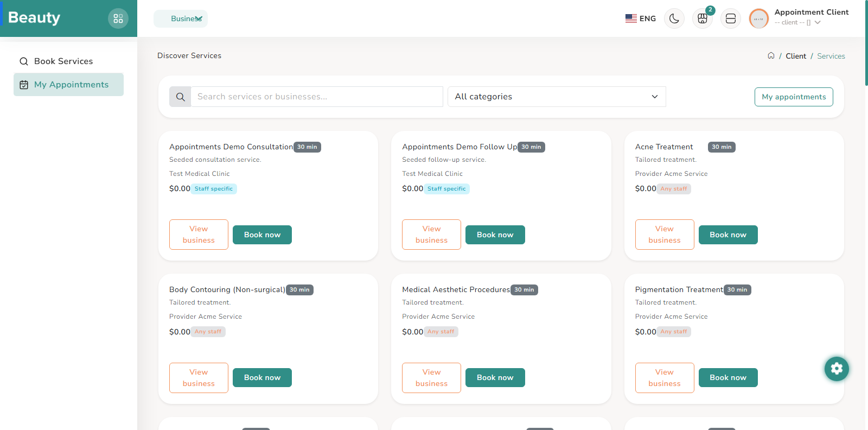View business for Appointments Demo Consultation

pyautogui.click(x=199, y=235)
